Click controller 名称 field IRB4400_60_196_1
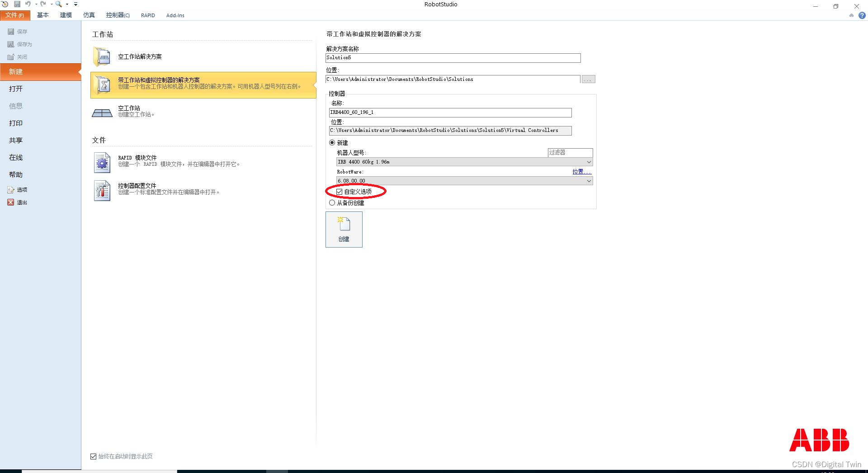Image resolution: width=868 pixels, height=473 pixels. [450, 112]
